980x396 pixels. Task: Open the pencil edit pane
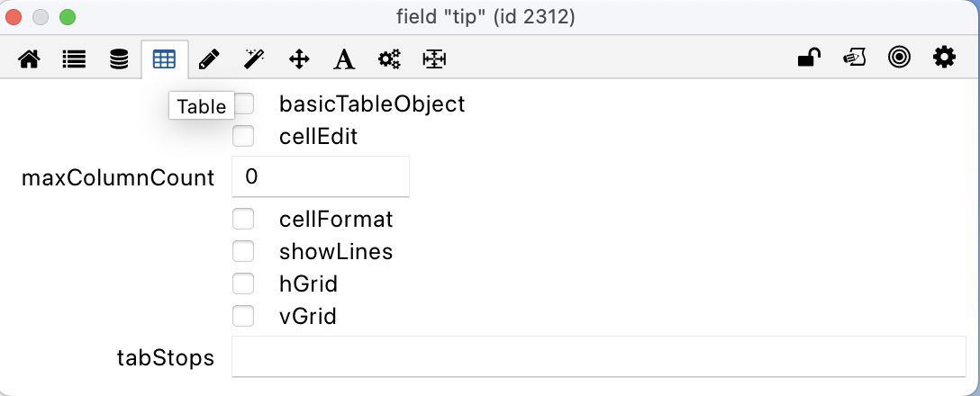[x=209, y=59]
